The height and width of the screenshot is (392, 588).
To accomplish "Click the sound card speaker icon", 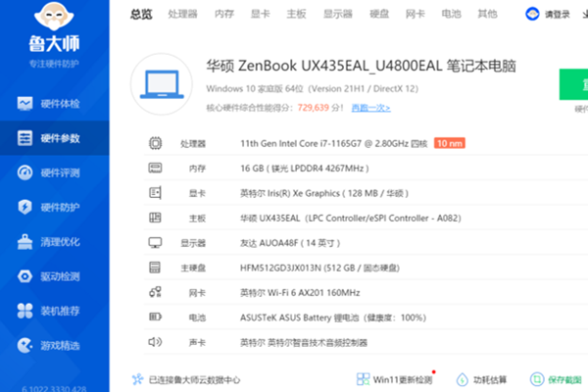I will tap(155, 342).
